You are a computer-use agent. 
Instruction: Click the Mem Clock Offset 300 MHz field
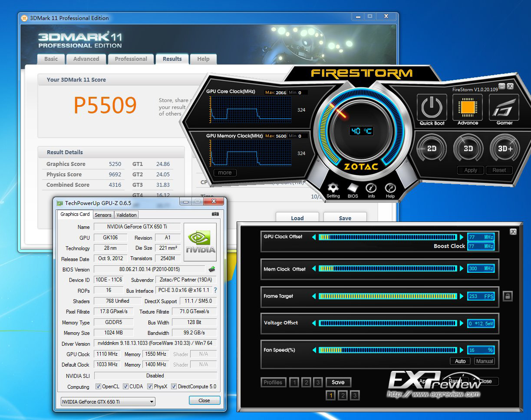pos(481,269)
